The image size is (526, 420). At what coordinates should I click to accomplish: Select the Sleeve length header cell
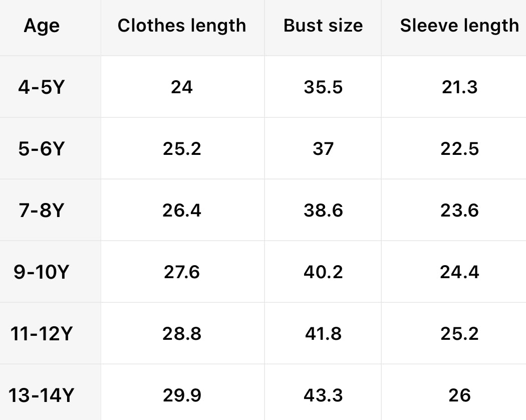[459, 26]
